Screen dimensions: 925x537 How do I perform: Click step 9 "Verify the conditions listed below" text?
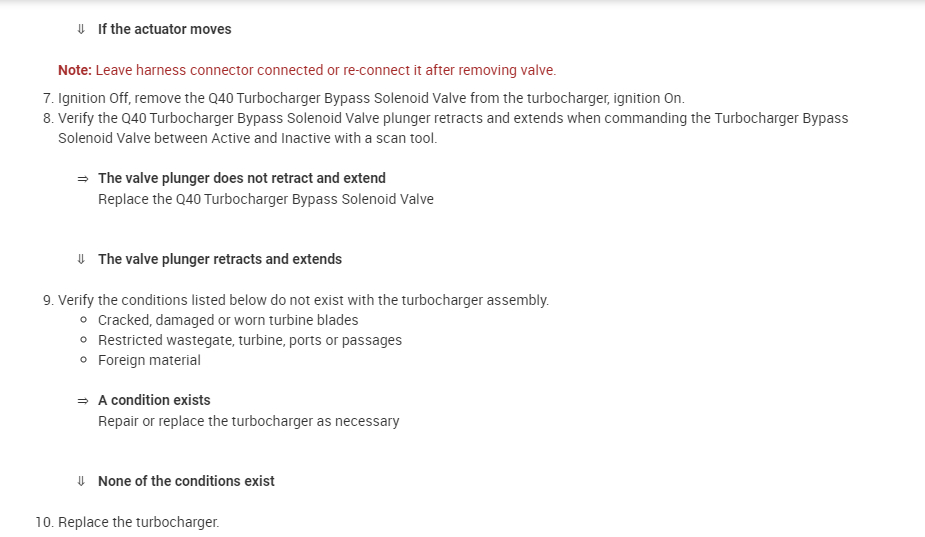click(x=303, y=300)
